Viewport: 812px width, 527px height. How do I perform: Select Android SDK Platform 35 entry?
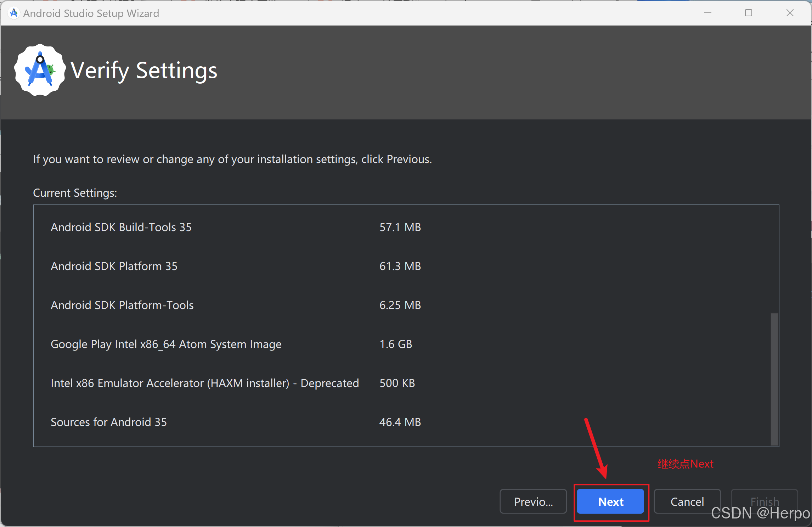[114, 266]
